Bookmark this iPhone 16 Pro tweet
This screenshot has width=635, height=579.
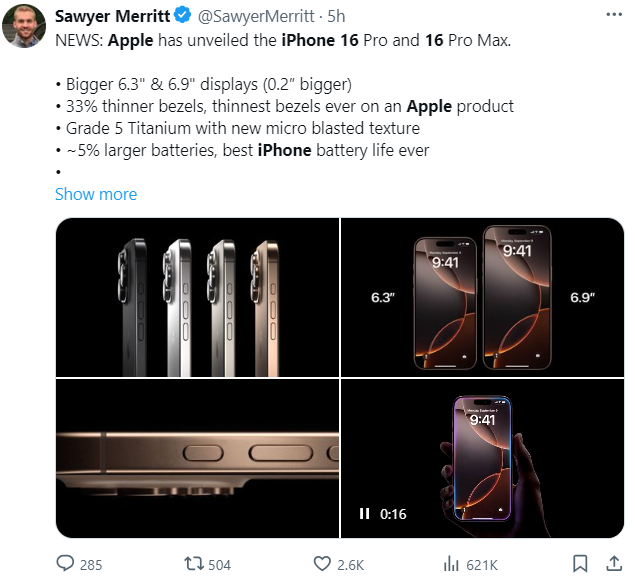pyautogui.click(x=580, y=564)
